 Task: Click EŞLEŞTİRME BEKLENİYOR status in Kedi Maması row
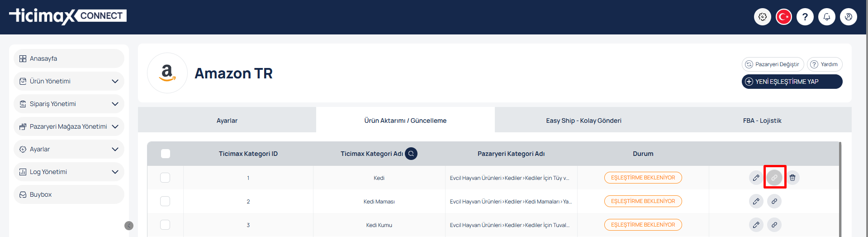coord(643,201)
